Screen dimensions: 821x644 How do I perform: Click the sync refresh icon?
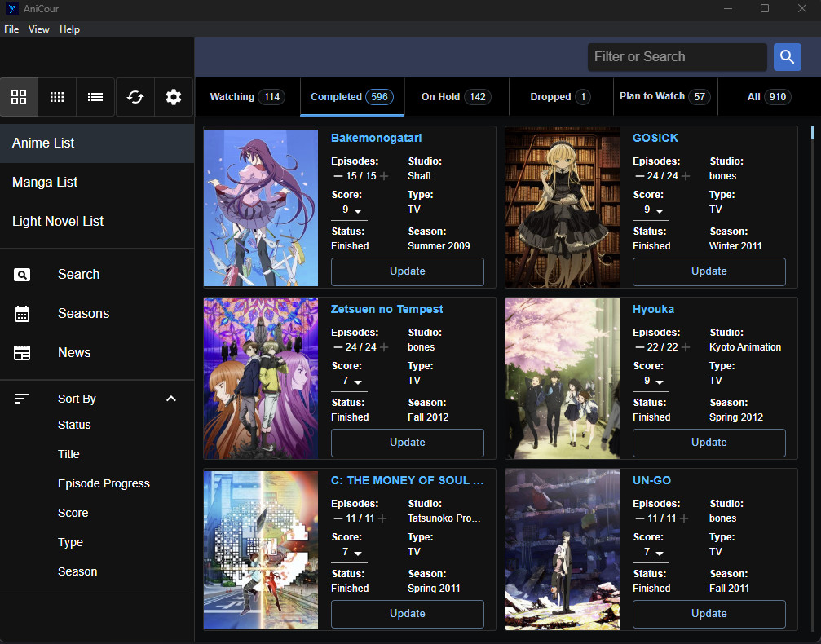[135, 97]
